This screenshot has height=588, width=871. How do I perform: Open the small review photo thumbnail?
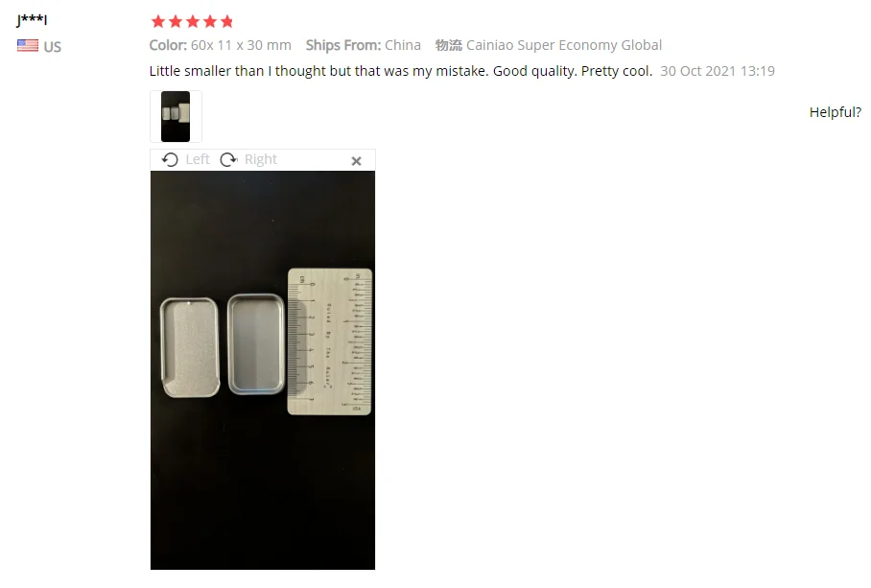176,117
